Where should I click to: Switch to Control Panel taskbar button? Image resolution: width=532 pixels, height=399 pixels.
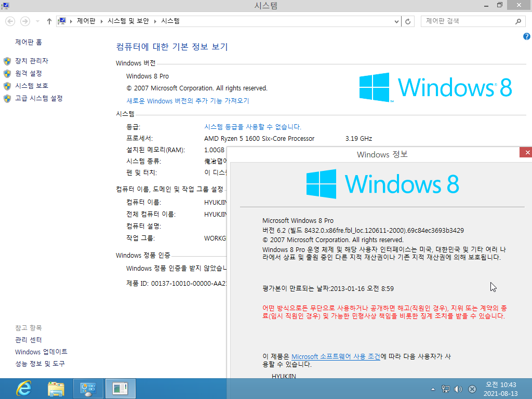coord(88,389)
